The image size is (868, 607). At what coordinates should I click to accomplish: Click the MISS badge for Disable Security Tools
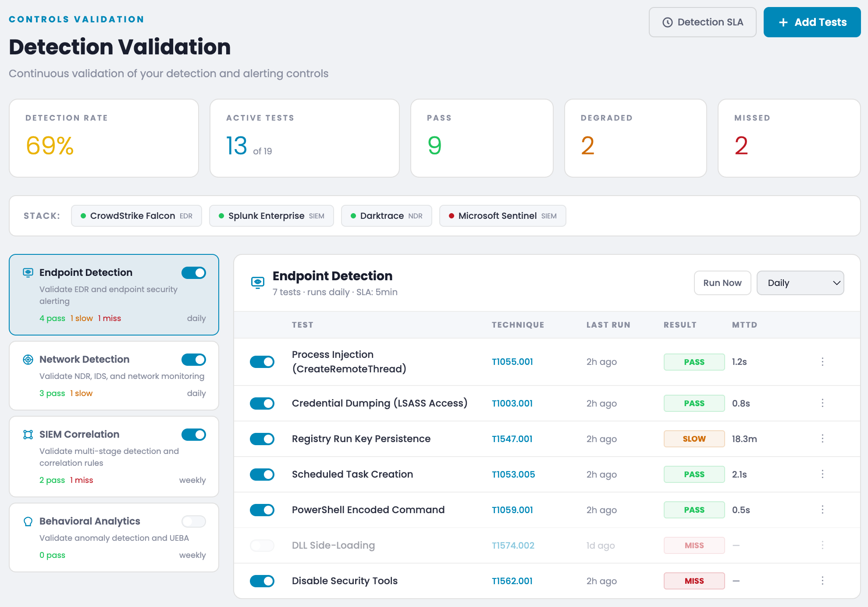(x=694, y=581)
